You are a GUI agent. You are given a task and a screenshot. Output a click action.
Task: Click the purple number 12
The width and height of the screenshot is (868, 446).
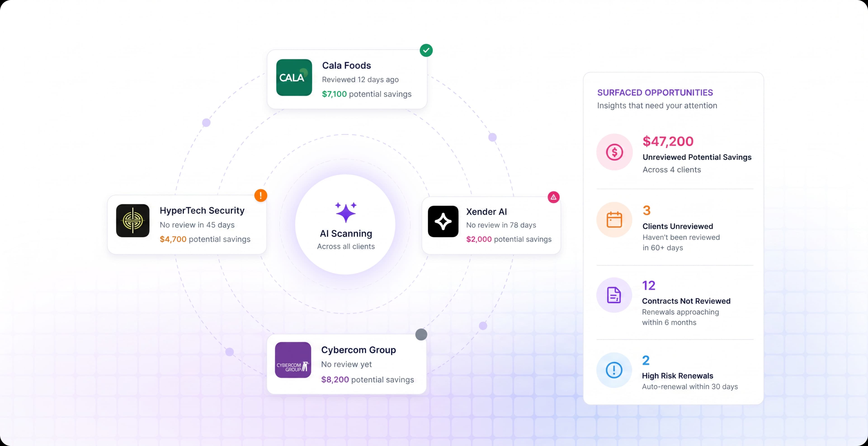point(649,285)
